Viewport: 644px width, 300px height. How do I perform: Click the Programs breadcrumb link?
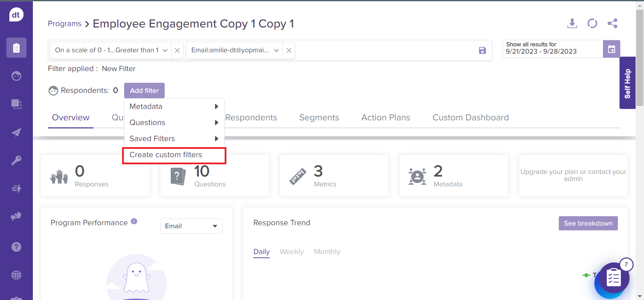(65, 24)
